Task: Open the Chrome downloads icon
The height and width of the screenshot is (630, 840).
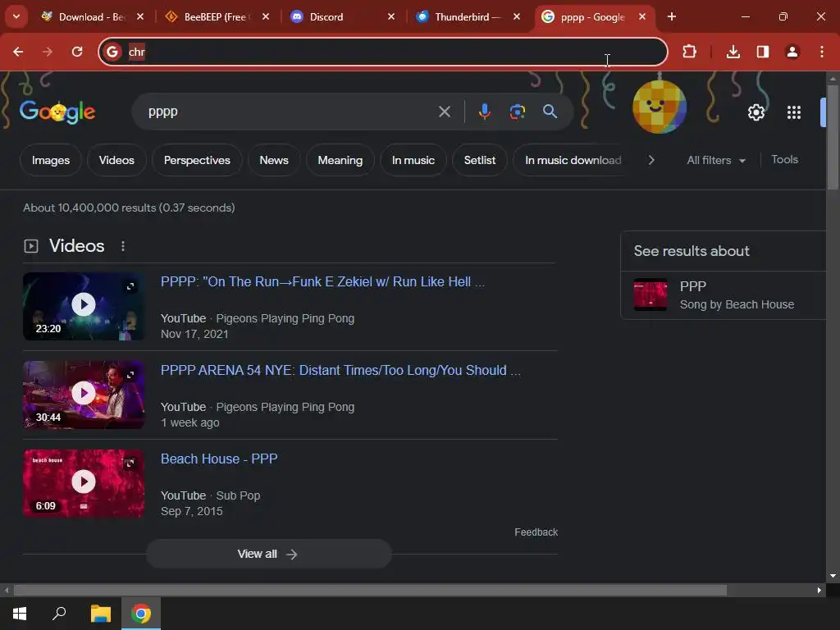Action: click(733, 52)
